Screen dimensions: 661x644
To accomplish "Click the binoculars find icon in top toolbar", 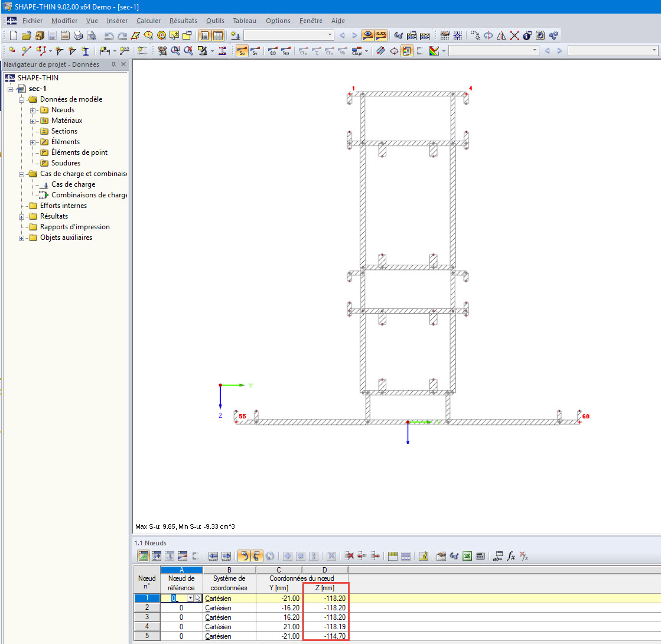I will [399, 35].
